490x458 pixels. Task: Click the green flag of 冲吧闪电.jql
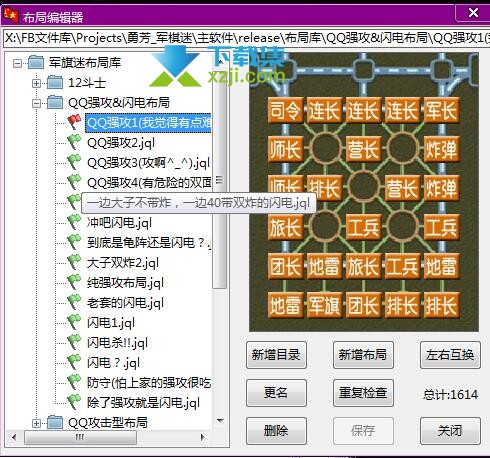(x=74, y=222)
